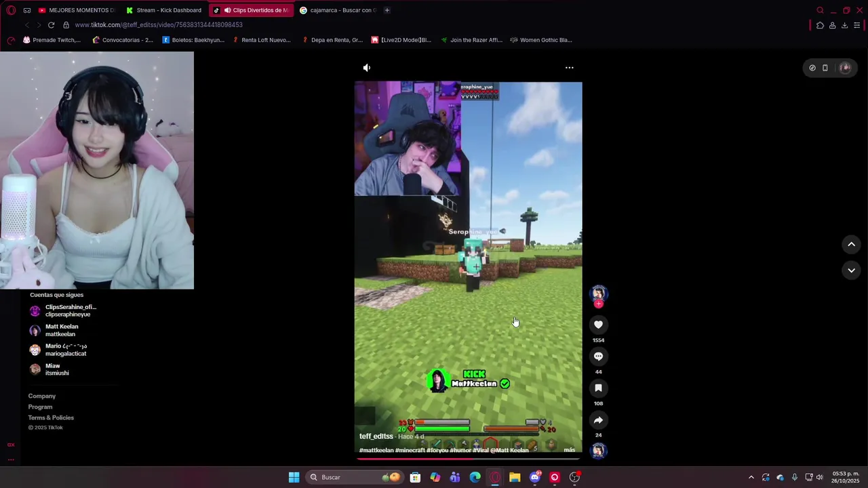The height and width of the screenshot is (488, 868).
Task: Open the tab islands workspace icon
Action: point(26,10)
